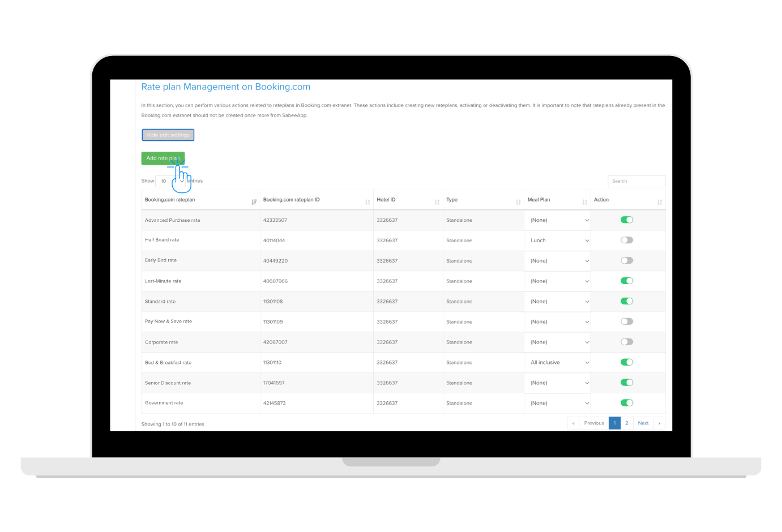Sort the Type column
782x532 pixels.
(516, 201)
